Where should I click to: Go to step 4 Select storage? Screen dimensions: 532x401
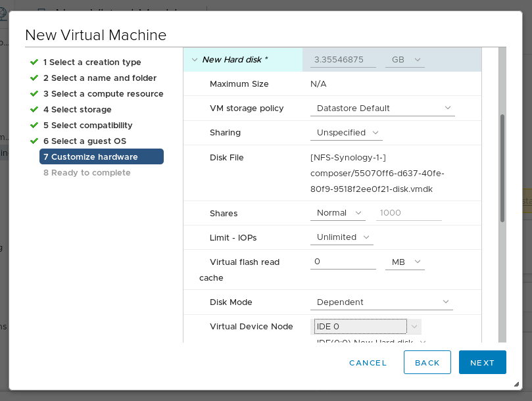pos(77,110)
